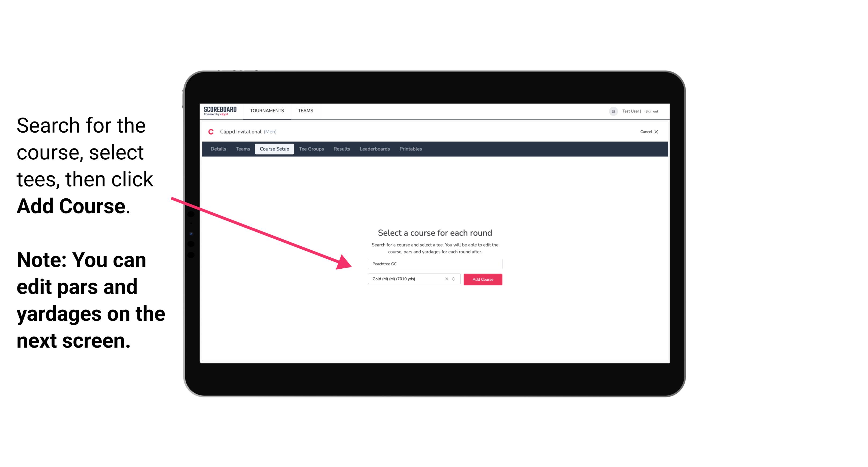This screenshot has height=467, width=868.
Task: Open the Printables tab
Action: [x=411, y=148]
